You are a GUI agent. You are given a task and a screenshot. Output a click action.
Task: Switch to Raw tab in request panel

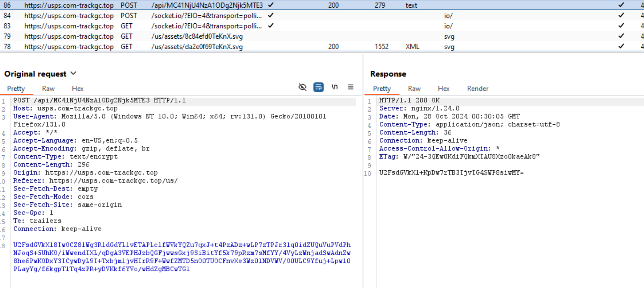(x=48, y=89)
